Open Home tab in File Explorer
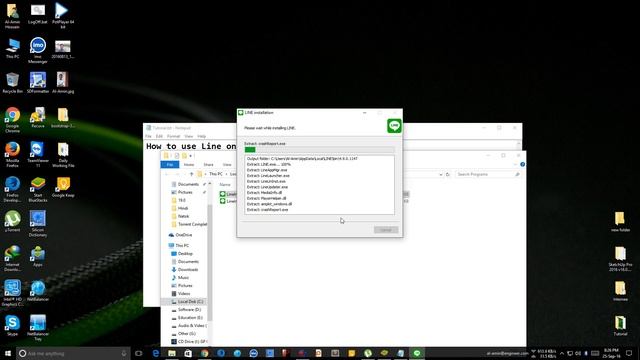Screen dimensions: 640x360 (189, 164)
